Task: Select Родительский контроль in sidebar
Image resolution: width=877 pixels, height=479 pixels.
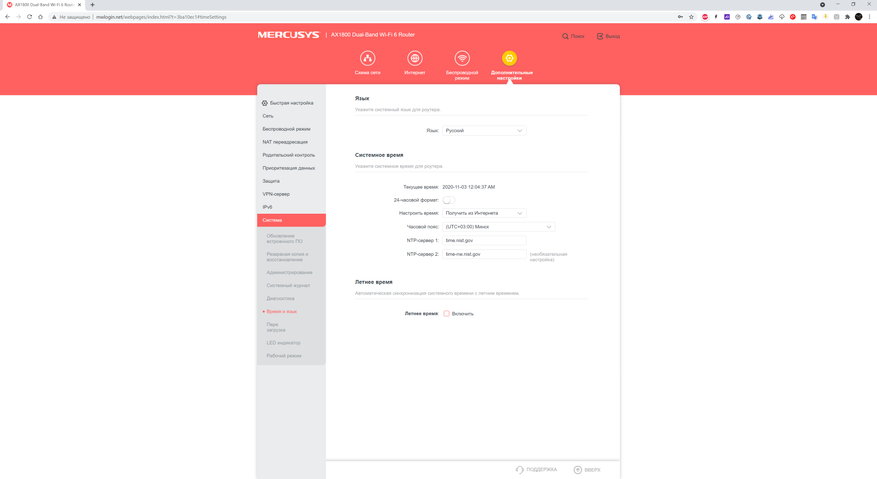Action: point(289,155)
